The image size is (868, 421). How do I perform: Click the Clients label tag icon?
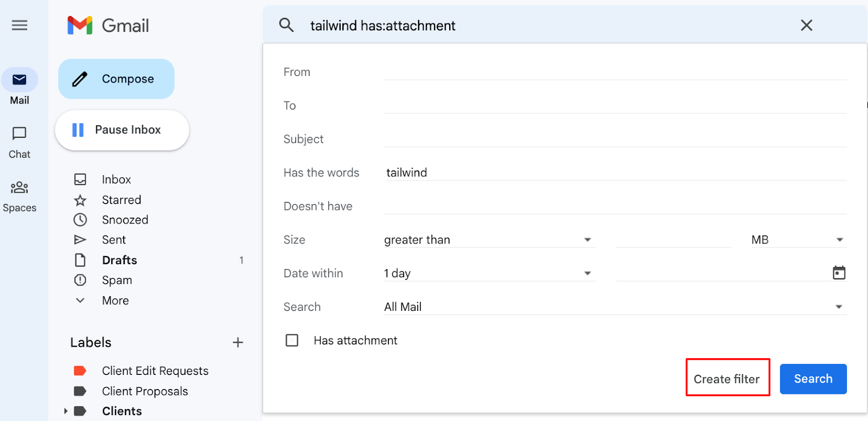point(80,411)
